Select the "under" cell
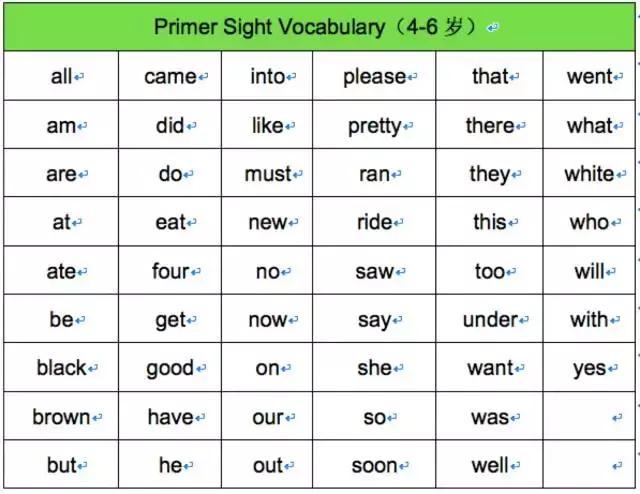This screenshot has height=494, width=640. pyautogui.click(x=490, y=320)
